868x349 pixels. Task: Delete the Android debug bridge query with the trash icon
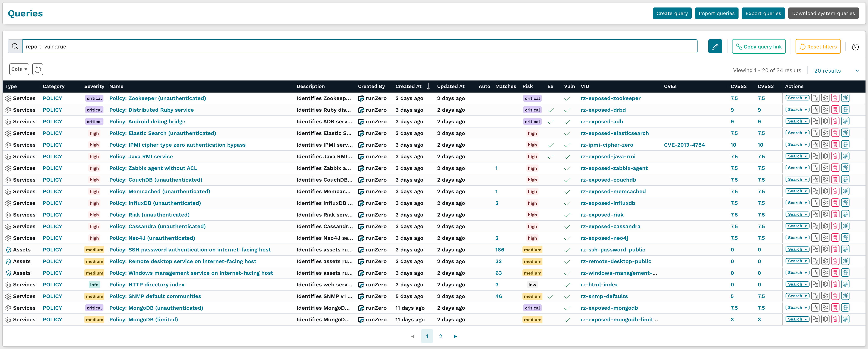click(835, 121)
